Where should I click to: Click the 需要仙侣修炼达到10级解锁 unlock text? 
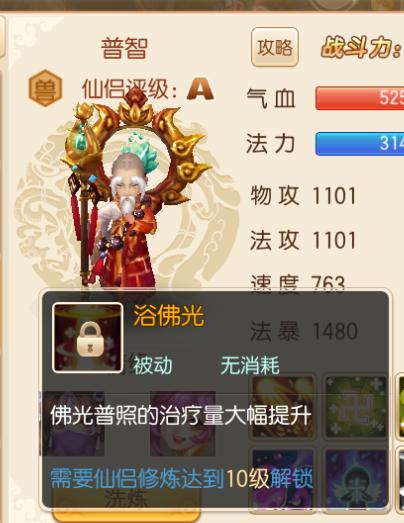coord(182,479)
